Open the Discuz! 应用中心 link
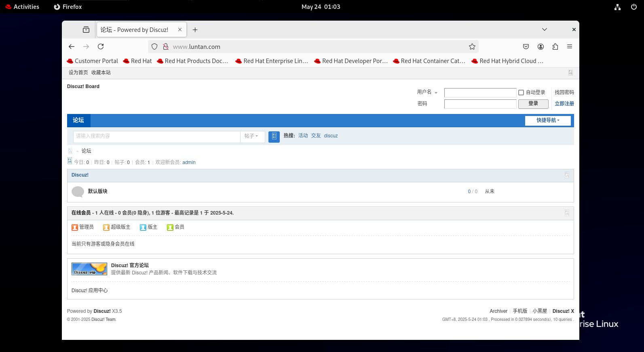The image size is (644, 352). (x=90, y=291)
